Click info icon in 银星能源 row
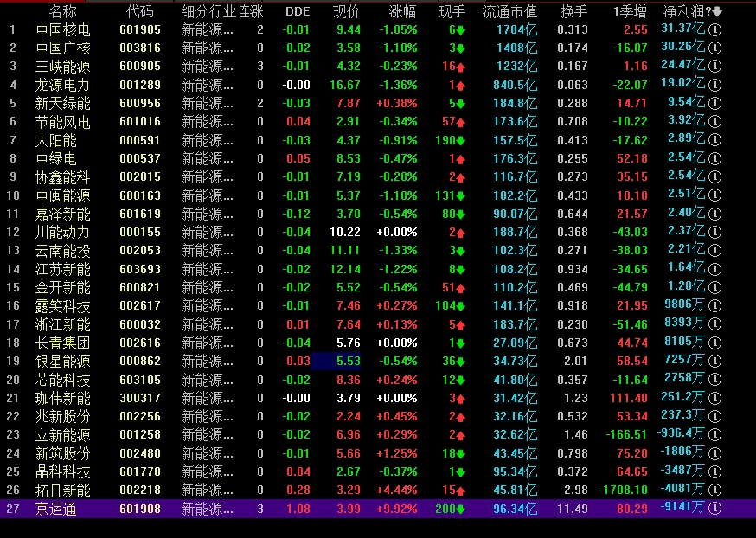756x538 pixels. [x=715, y=361]
